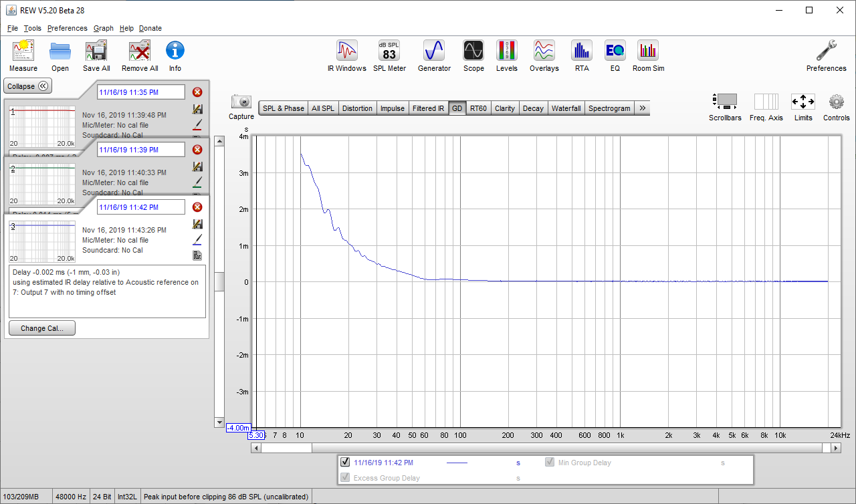Open graph Controls gear
Screen dimensions: 856x504
click(x=837, y=107)
